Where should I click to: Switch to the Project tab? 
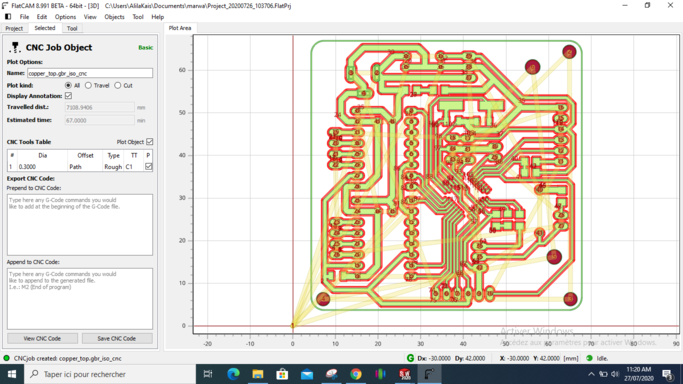14,28
